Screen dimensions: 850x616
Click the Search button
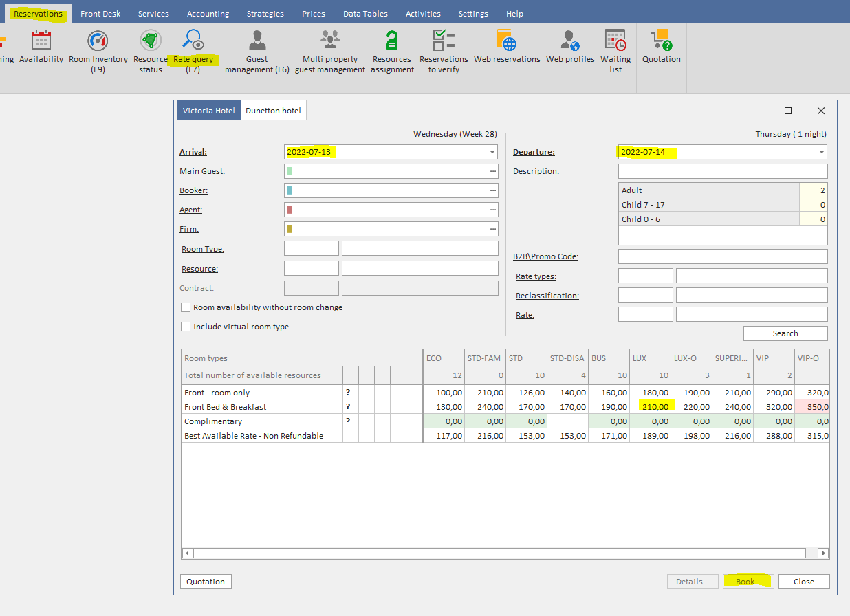[785, 333]
